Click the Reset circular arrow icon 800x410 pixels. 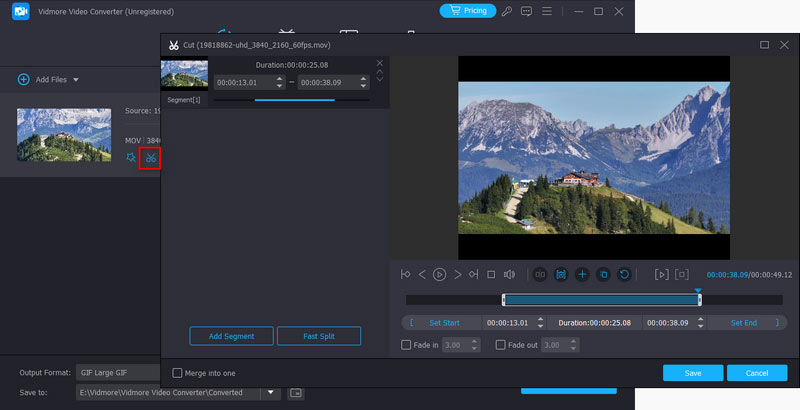[624, 274]
